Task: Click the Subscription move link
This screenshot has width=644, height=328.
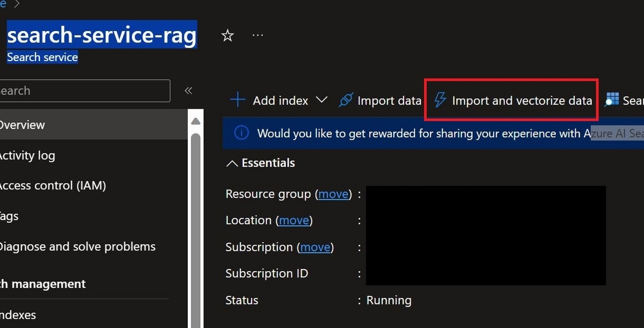Action: 315,247
